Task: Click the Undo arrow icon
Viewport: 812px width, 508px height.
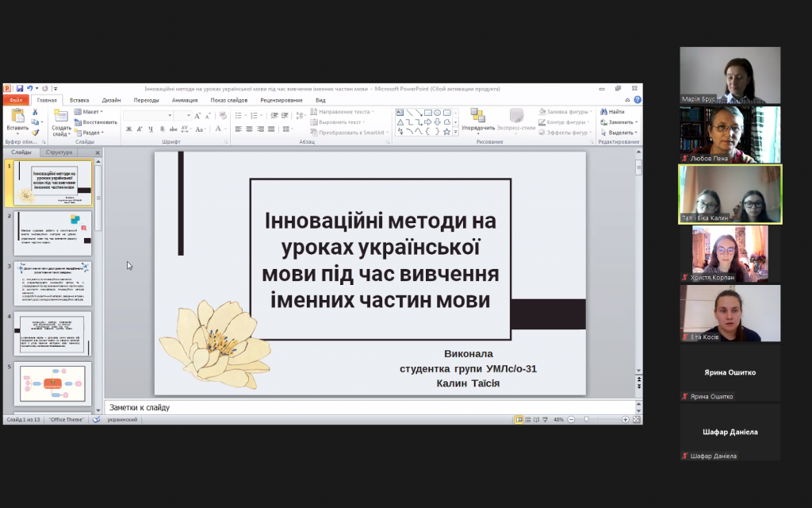Action: click(x=29, y=89)
